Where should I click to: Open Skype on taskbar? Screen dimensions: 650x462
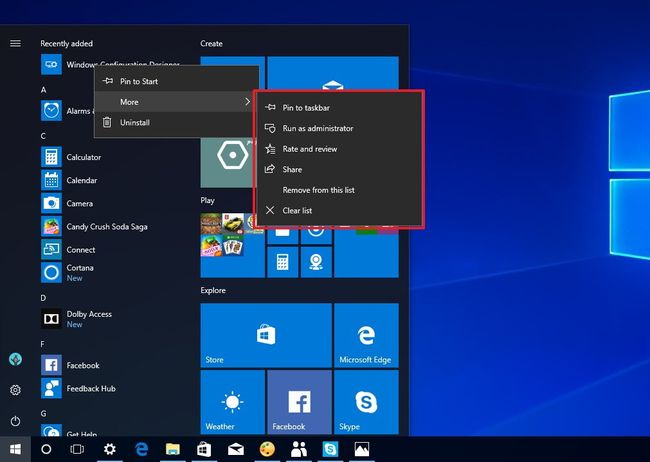click(330, 449)
